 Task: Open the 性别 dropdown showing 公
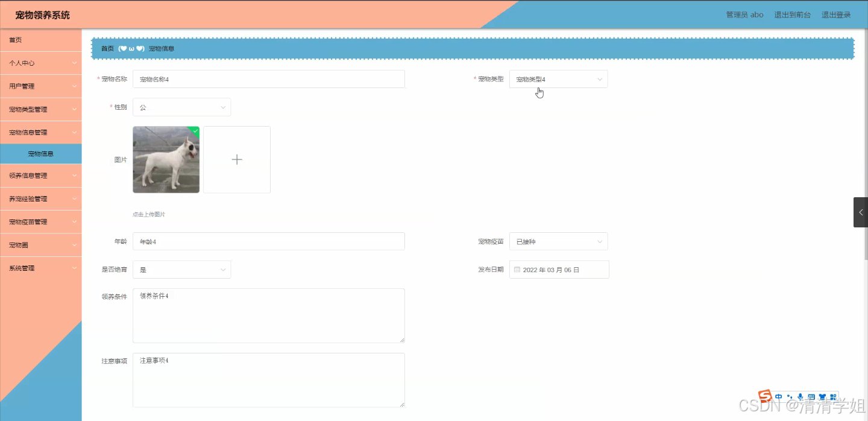(x=181, y=107)
